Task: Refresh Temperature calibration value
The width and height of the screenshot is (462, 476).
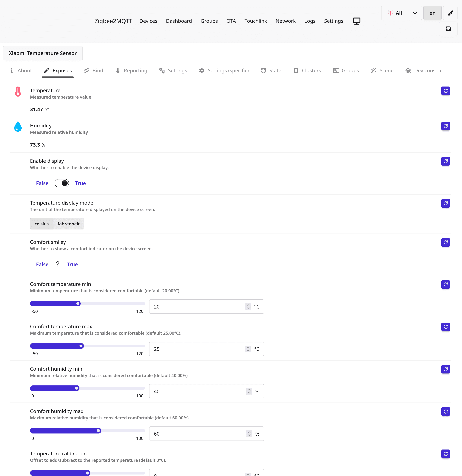Action: [x=446, y=454]
